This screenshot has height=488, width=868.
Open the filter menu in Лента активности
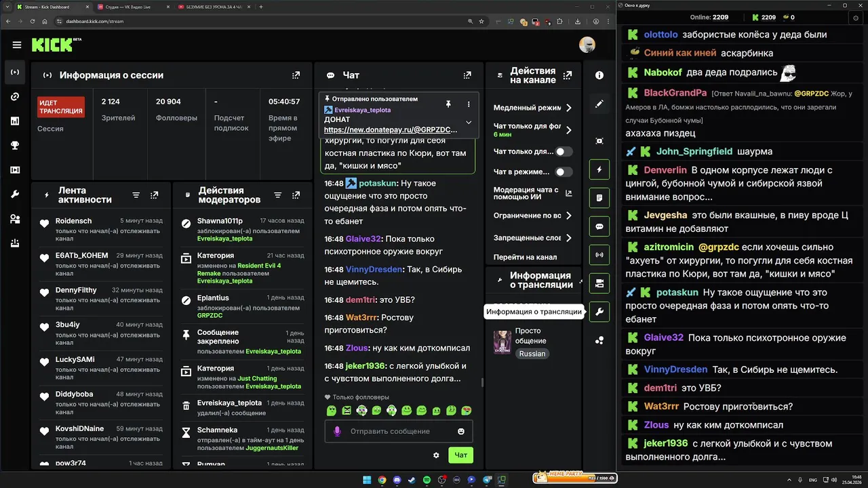pyautogui.click(x=136, y=195)
